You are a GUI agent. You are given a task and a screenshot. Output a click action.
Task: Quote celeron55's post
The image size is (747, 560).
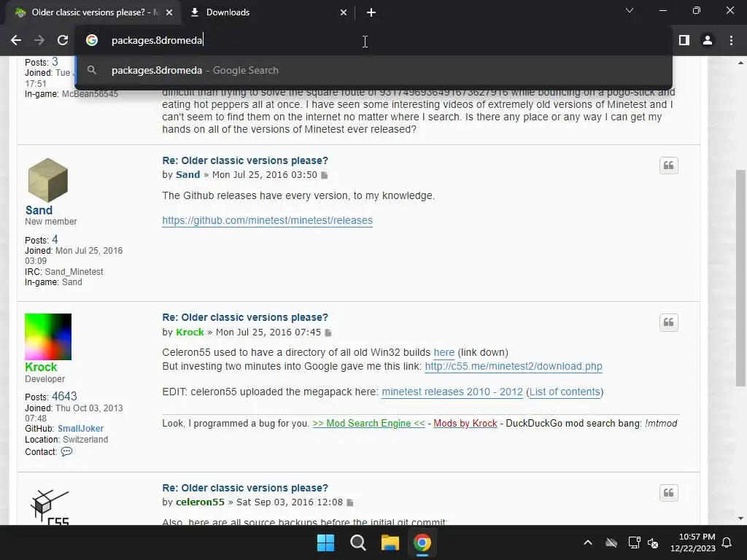[x=669, y=493]
